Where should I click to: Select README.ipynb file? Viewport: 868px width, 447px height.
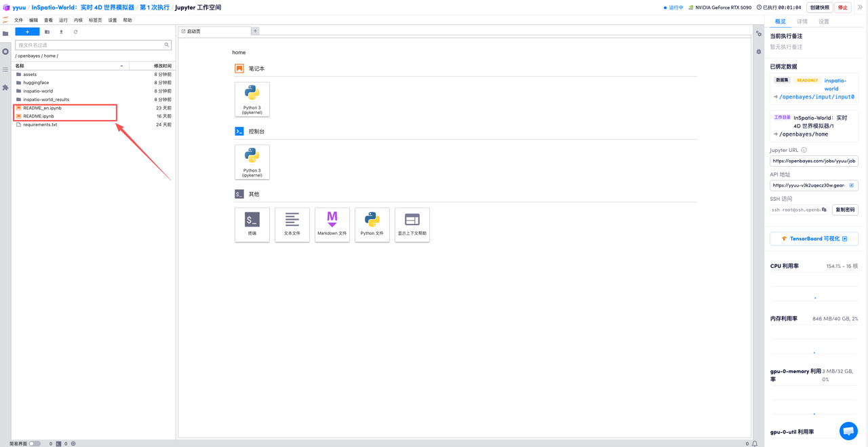(94, 116)
